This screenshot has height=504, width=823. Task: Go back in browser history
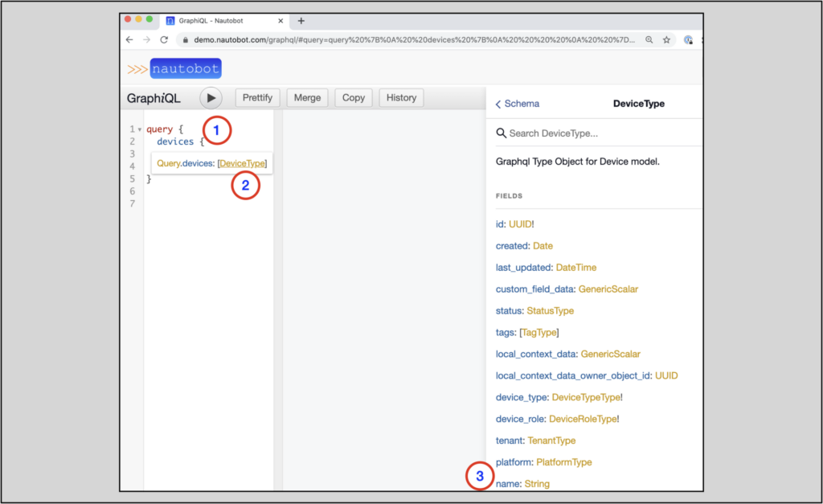pyautogui.click(x=129, y=40)
